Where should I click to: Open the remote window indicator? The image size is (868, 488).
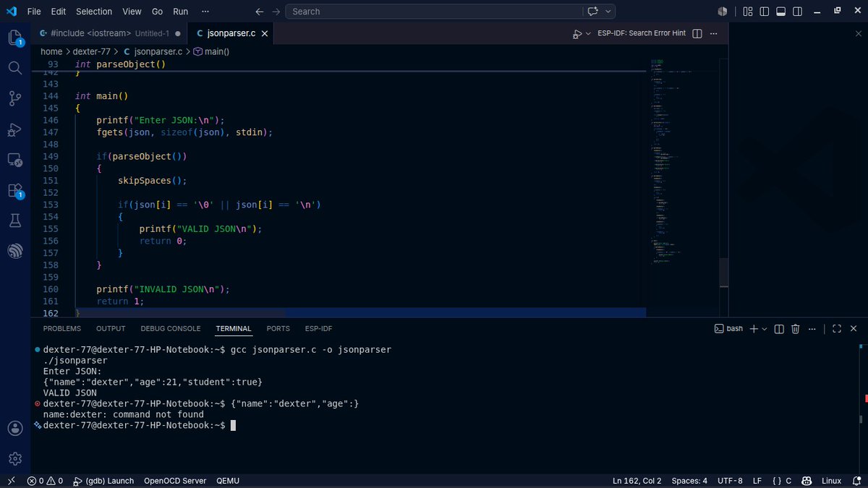[10, 481]
